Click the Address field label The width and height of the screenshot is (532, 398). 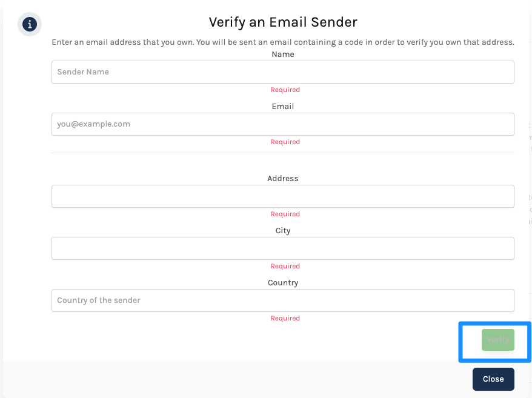click(x=282, y=179)
